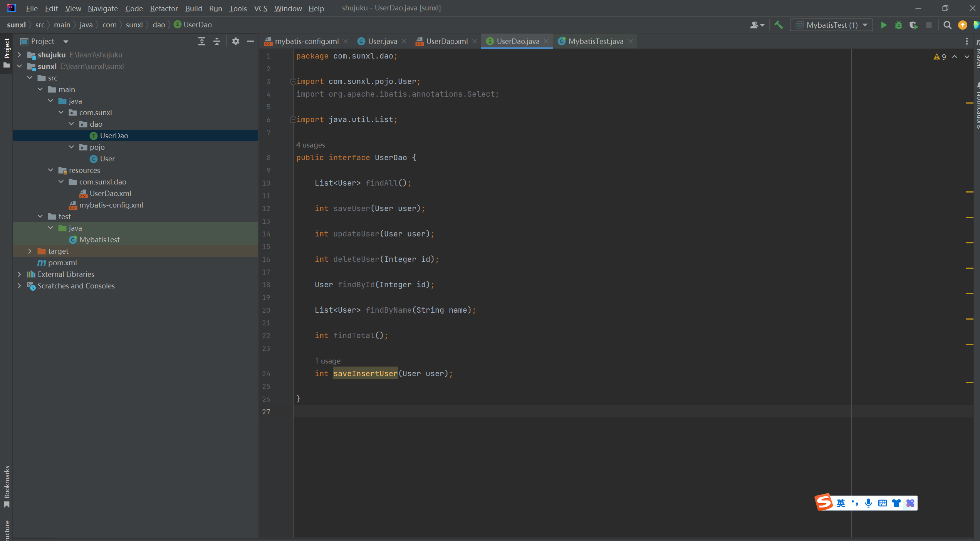Image resolution: width=980 pixels, height=541 pixels.
Task: Open the Refactor menu
Action: click(164, 8)
